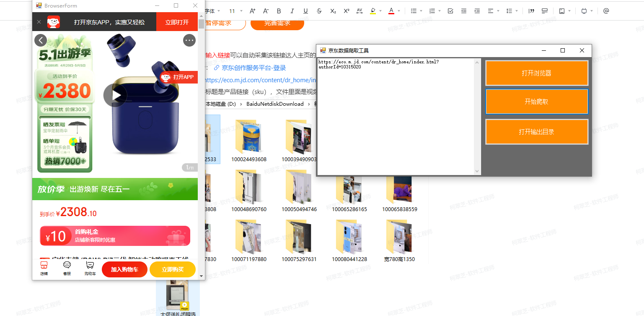Viewport: 644px width, 316px height.
Task: Open the insert image/card tool
Action: pos(562,11)
